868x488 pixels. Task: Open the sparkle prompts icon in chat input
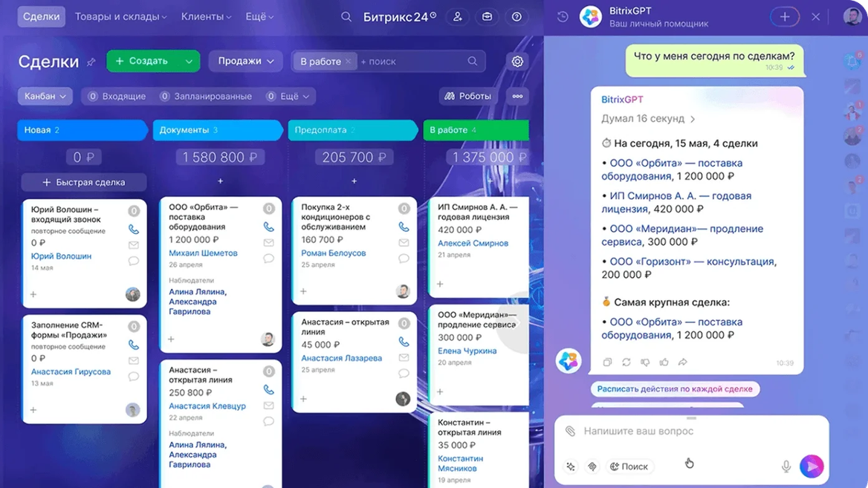[571, 467]
